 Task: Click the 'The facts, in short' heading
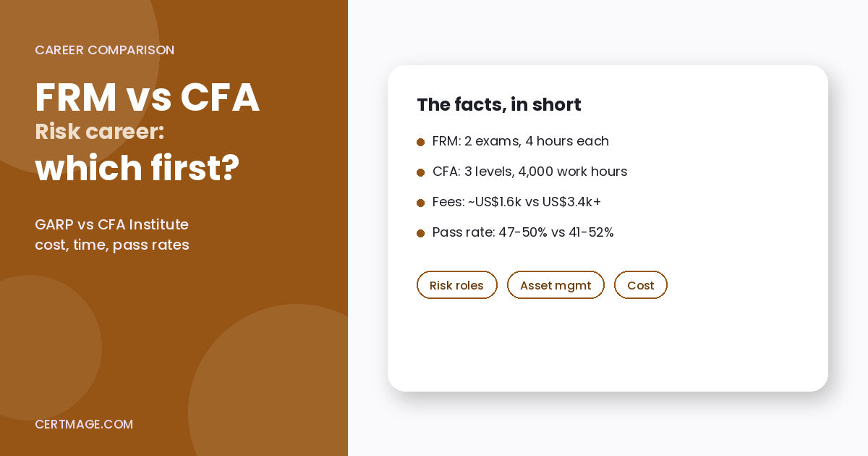click(x=499, y=104)
